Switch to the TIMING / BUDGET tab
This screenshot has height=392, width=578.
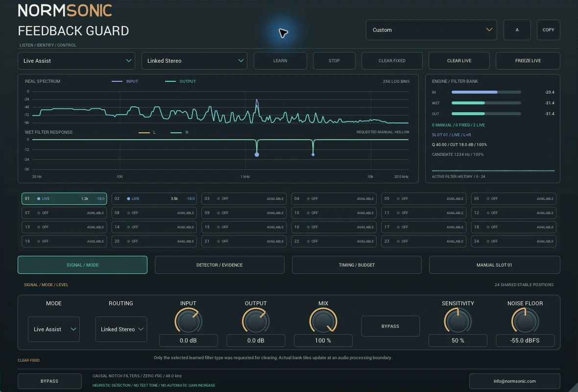pos(357,265)
